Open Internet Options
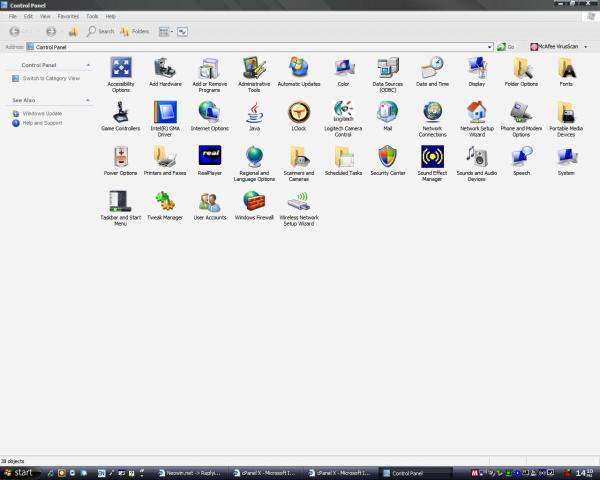The height and width of the screenshot is (480, 600). tap(210, 116)
